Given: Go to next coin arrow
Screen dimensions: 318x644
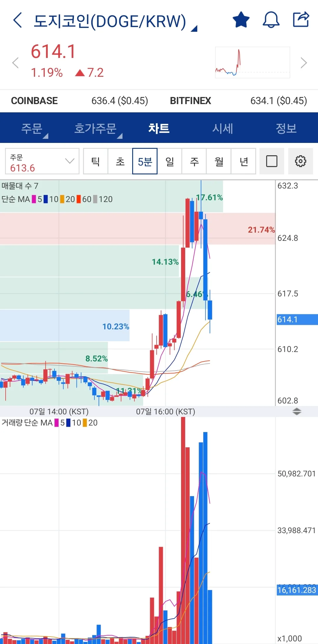Looking at the screenshot, I should coord(304,63).
